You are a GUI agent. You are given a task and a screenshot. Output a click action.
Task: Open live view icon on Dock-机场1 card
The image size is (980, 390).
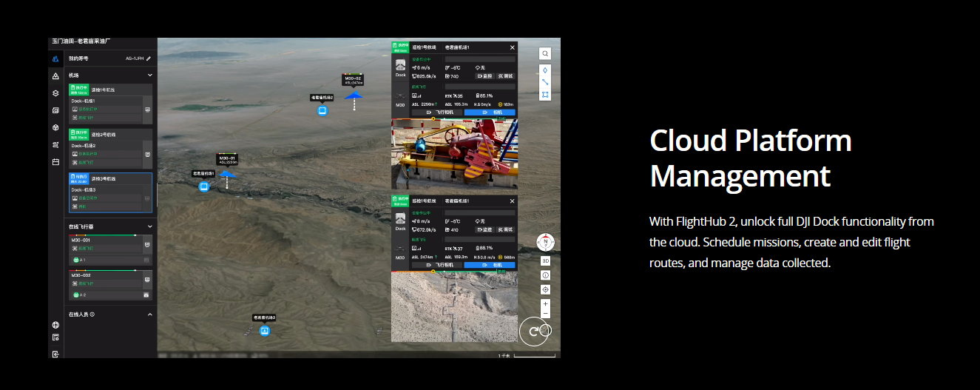[x=146, y=110]
